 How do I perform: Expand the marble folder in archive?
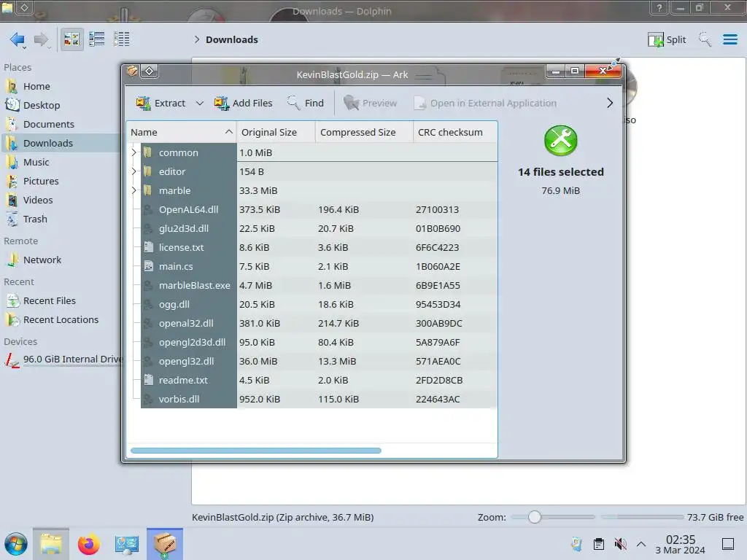click(134, 190)
